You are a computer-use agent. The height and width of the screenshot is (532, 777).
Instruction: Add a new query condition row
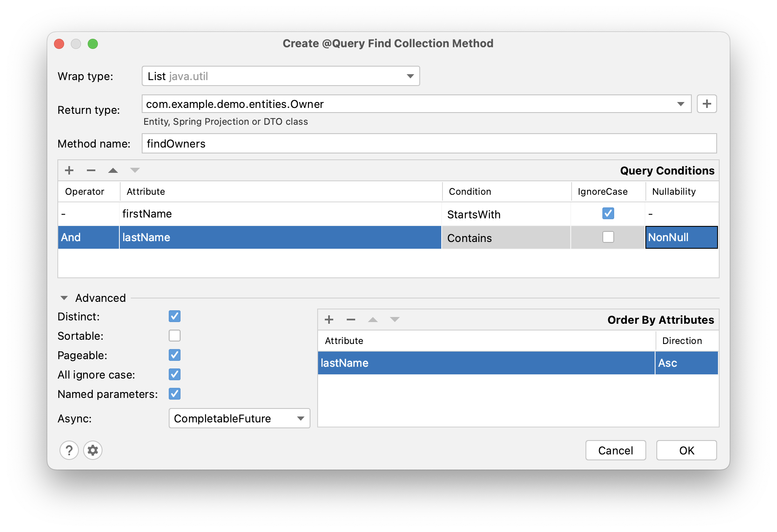[69, 170]
